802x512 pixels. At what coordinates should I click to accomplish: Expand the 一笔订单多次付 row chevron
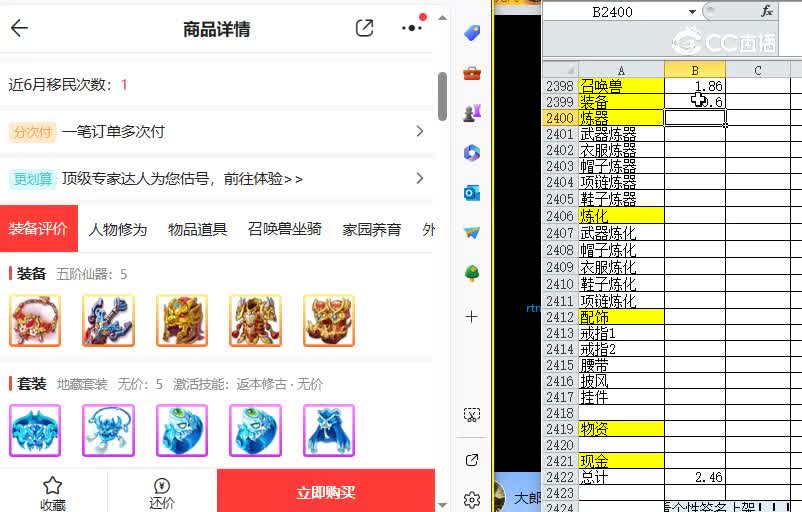[x=419, y=131]
